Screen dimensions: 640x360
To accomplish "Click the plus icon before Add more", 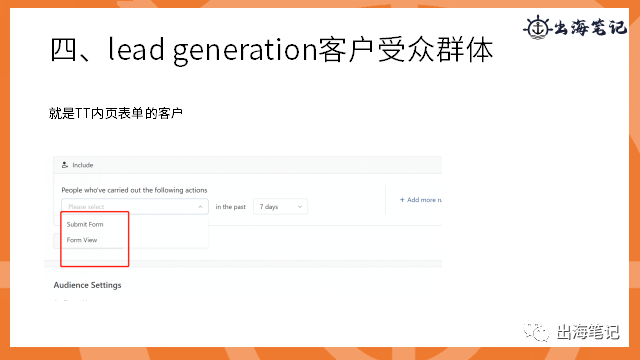I will click(x=402, y=200).
